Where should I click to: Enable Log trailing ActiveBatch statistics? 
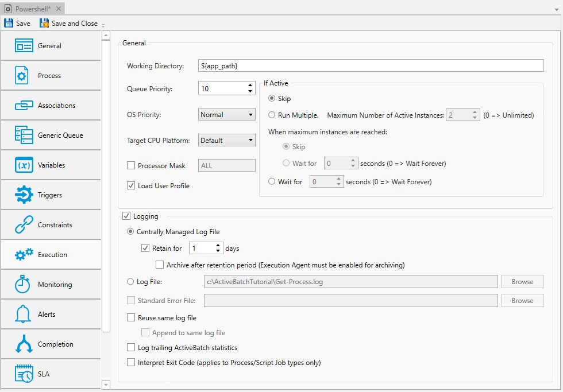coord(131,348)
